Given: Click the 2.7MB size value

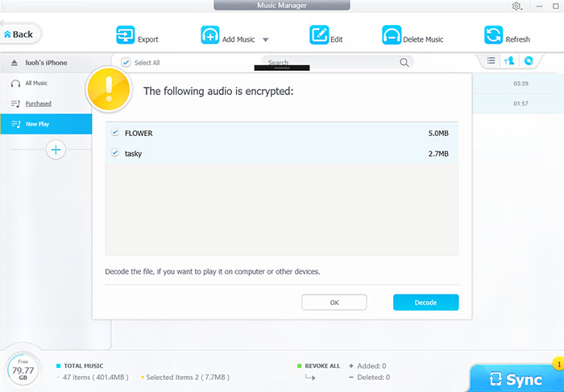Looking at the screenshot, I should 438,154.
